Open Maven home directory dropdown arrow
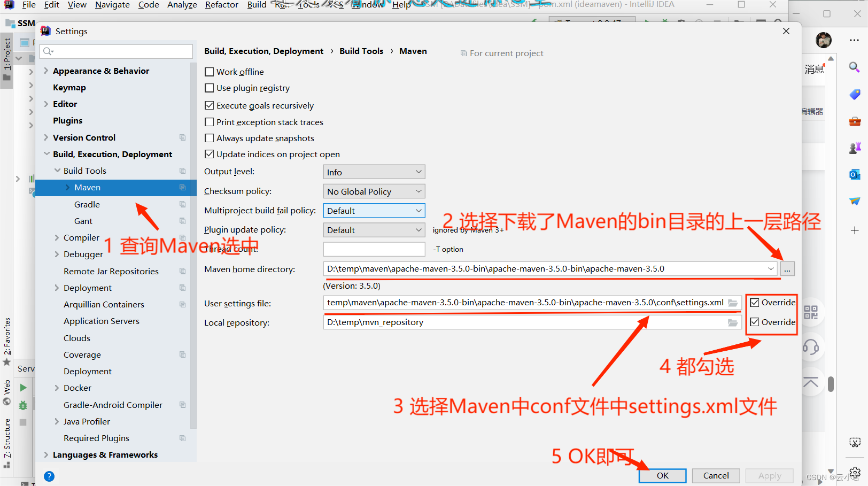Screen dimensions: 868x486 pyautogui.click(x=771, y=269)
